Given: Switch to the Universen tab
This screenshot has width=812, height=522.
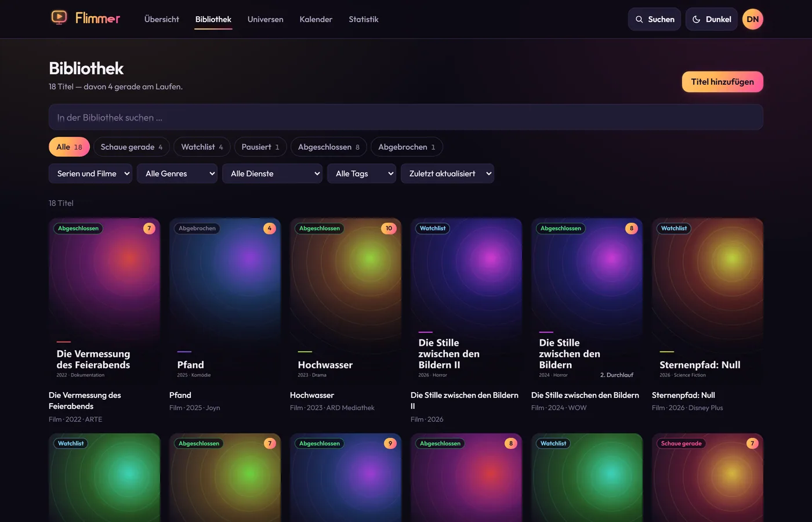Looking at the screenshot, I should click(x=266, y=19).
